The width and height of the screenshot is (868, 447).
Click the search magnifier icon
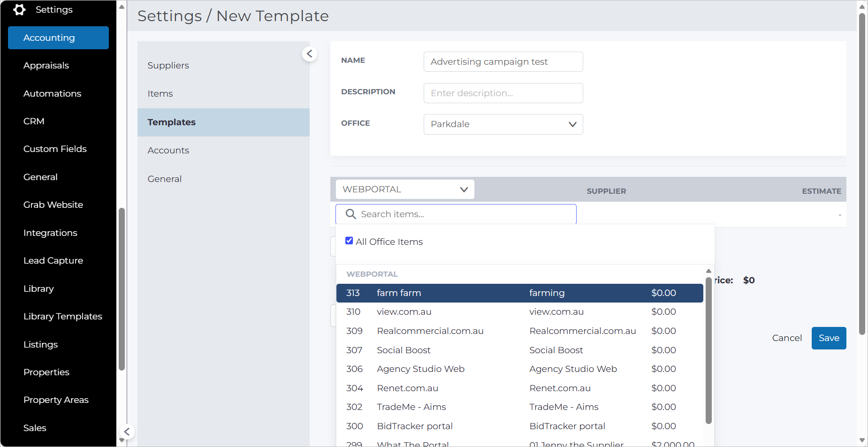(350, 214)
